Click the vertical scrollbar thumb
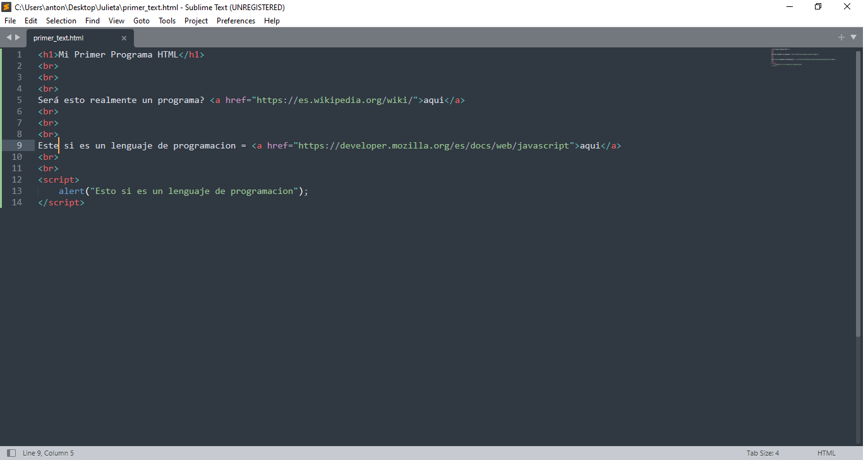Screen dimensions: 868x460 pos(858,193)
